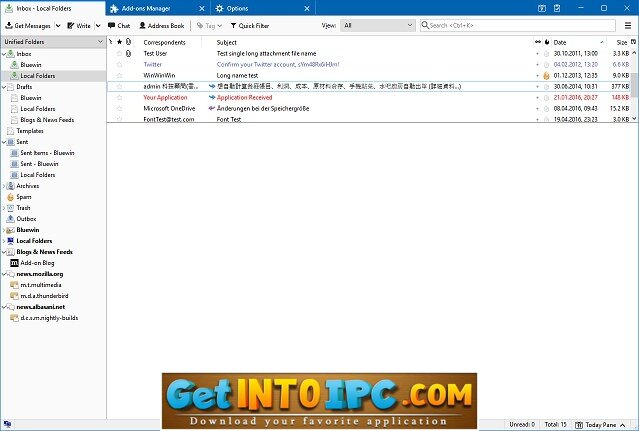
Task: Click the online status icon in status bar
Action: pos(7,424)
